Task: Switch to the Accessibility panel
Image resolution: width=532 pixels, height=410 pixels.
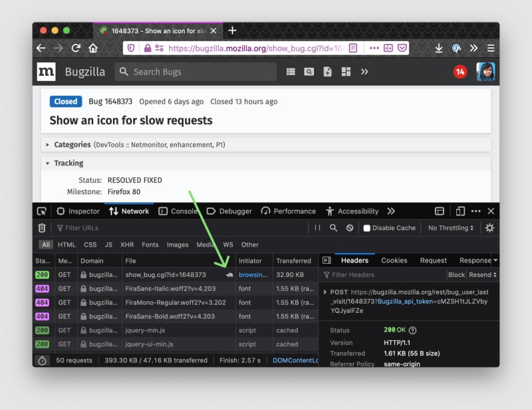Action: coord(352,211)
